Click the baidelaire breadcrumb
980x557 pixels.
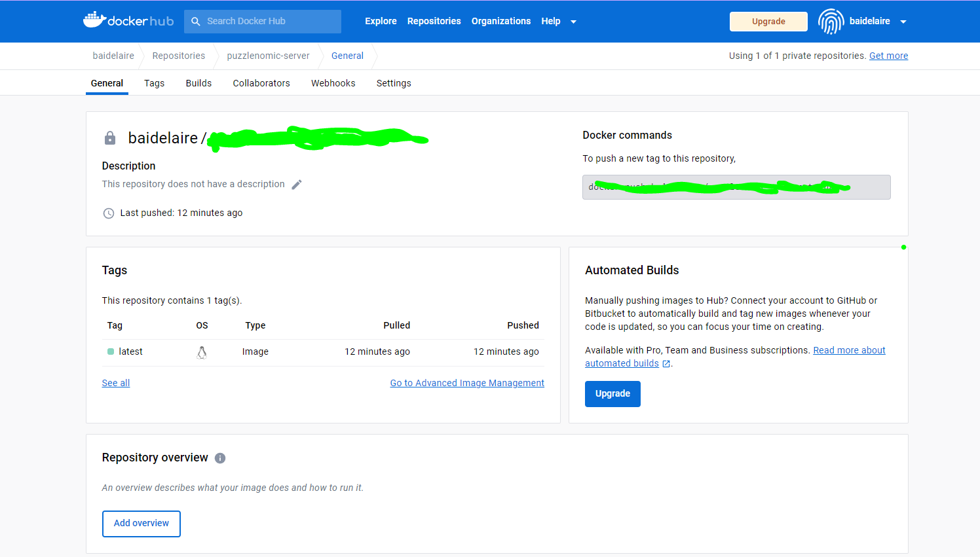(x=113, y=56)
